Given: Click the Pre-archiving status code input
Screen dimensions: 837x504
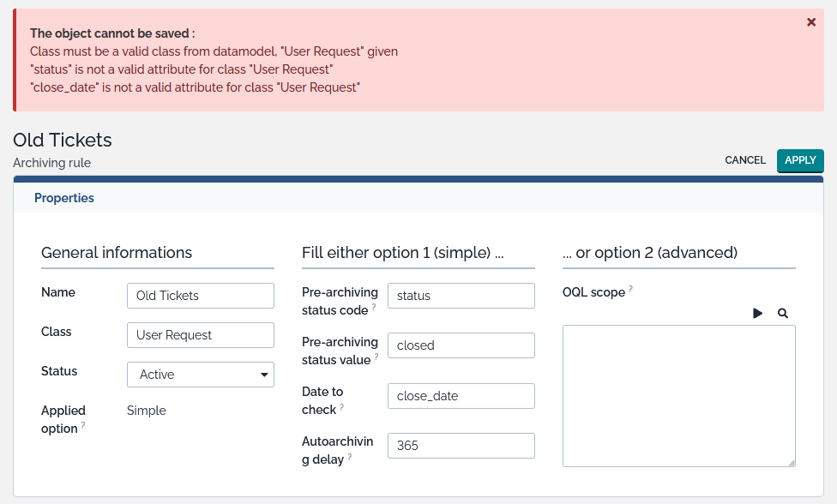Looking at the screenshot, I should point(461,296).
